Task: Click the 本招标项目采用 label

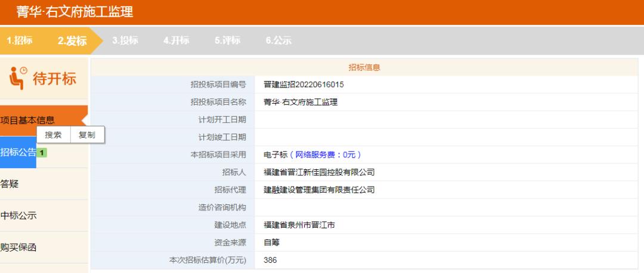Action: [218, 155]
